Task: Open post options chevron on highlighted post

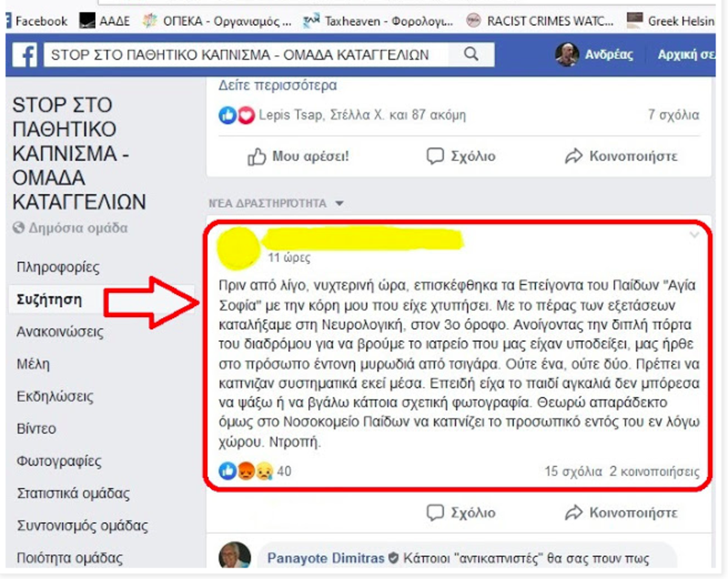Action: [695, 235]
